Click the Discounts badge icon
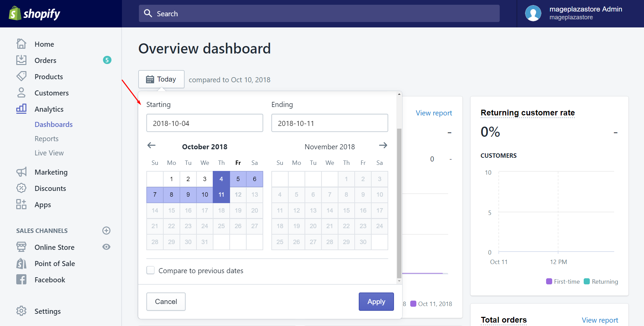This screenshot has height=326, width=644. point(21,188)
